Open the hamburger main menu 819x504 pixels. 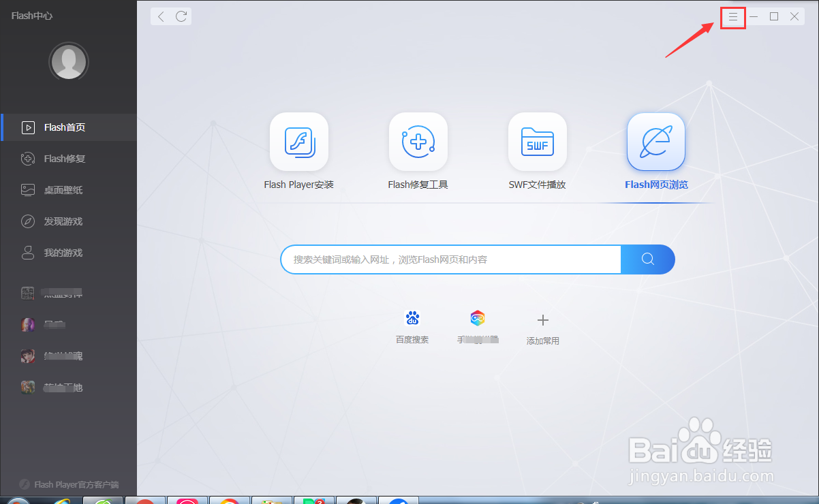(733, 16)
